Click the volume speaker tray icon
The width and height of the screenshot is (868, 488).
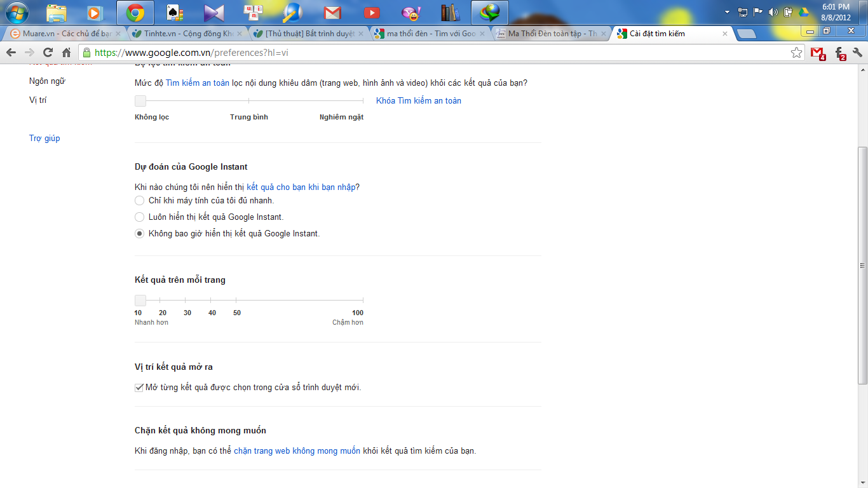tap(773, 12)
